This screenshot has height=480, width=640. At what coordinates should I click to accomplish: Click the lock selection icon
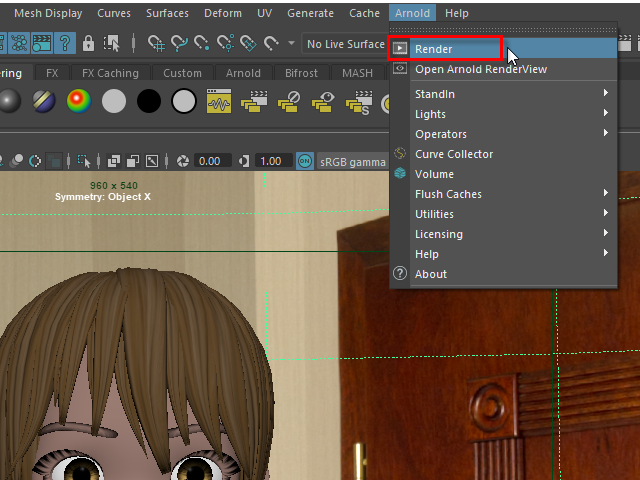point(89,43)
